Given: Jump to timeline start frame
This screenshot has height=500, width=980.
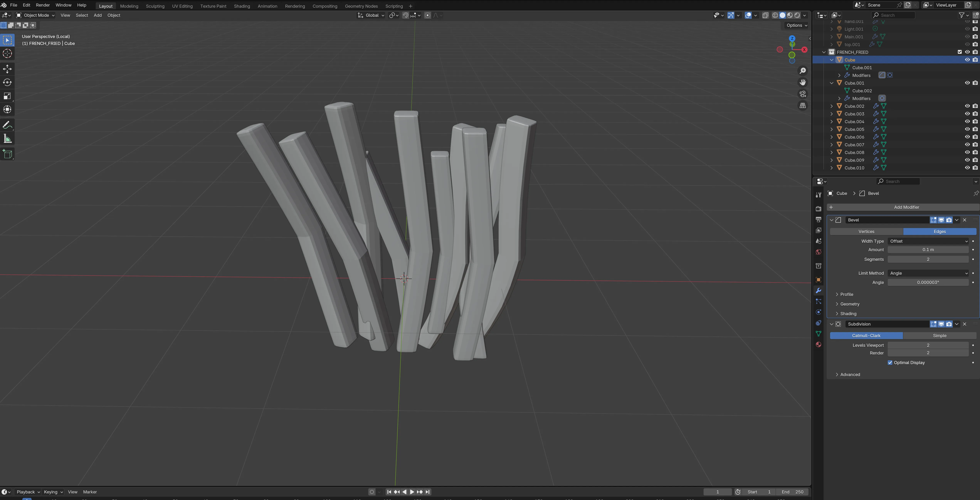Looking at the screenshot, I should coord(389,492).
